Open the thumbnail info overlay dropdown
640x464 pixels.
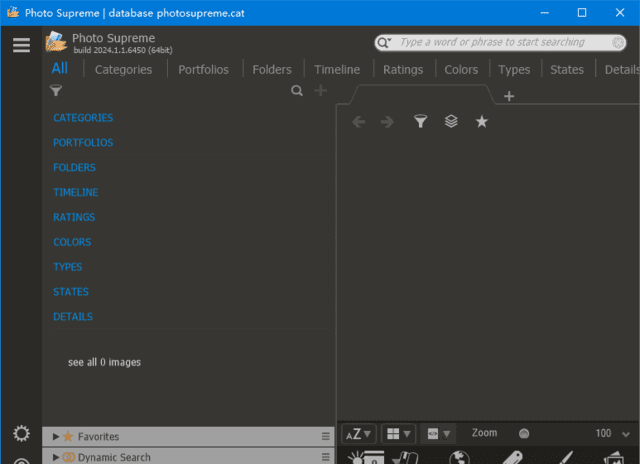438,433
